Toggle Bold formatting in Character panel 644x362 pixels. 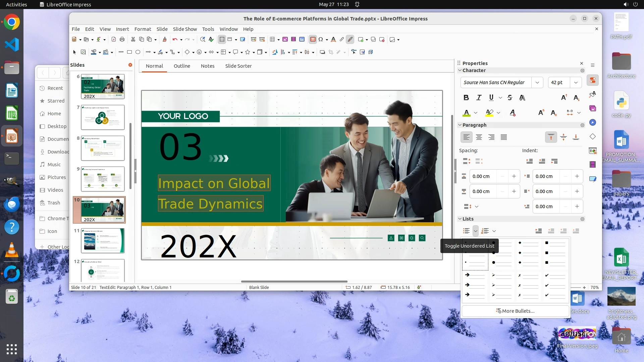click(466, 98)
